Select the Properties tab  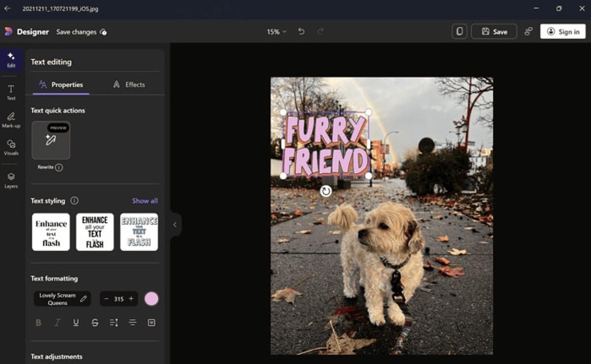(61, 85)
